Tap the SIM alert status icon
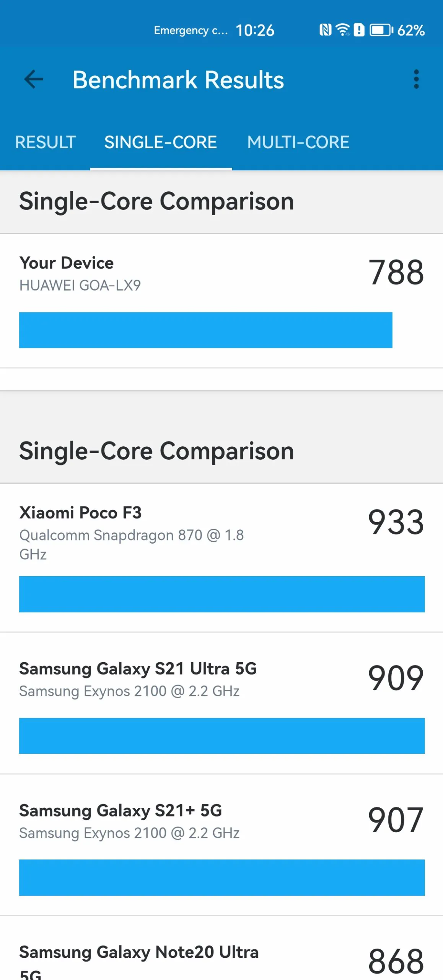This screenshot has height=980, width=443. [x=359, y=30]
